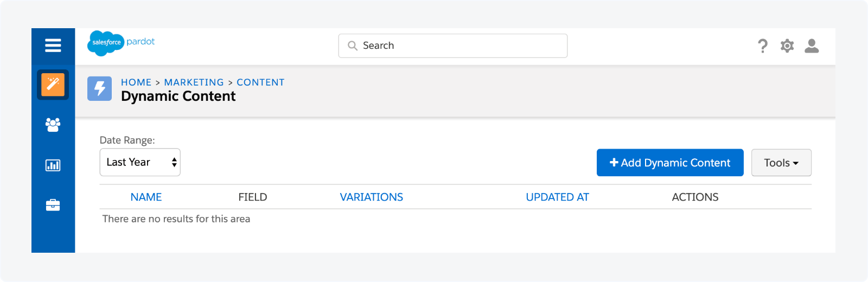This screenshot has width=868, height=282.
Task: Go to MARKETING in breadcrumb
Action: (194, 82)
